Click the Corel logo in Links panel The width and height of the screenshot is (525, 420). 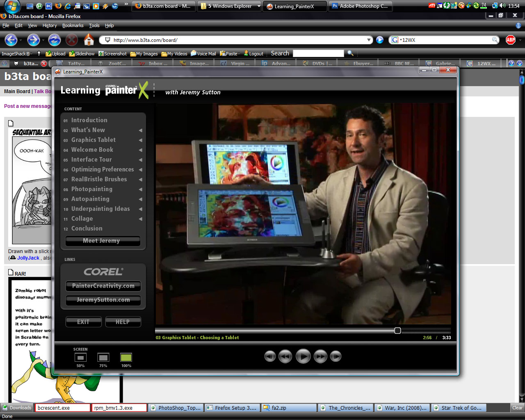click(x=103, y=272)
